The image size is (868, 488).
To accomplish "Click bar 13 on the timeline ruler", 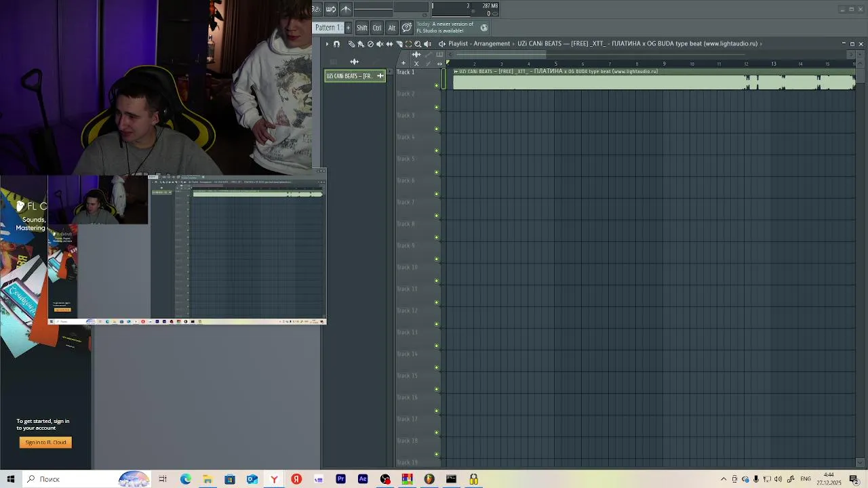I will point(773,64).
